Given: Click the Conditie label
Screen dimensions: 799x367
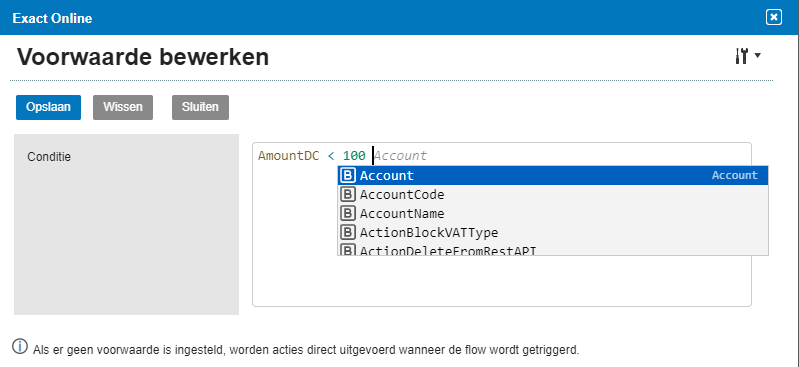Looking at the screenshot, I should pos(49,157).
